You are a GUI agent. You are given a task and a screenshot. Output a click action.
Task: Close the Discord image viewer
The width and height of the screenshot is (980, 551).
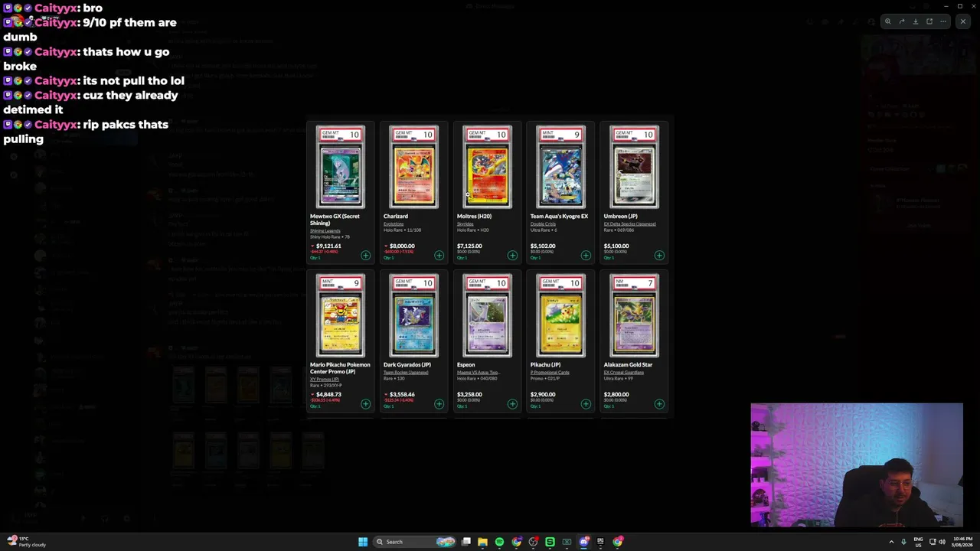click(963, 21)
